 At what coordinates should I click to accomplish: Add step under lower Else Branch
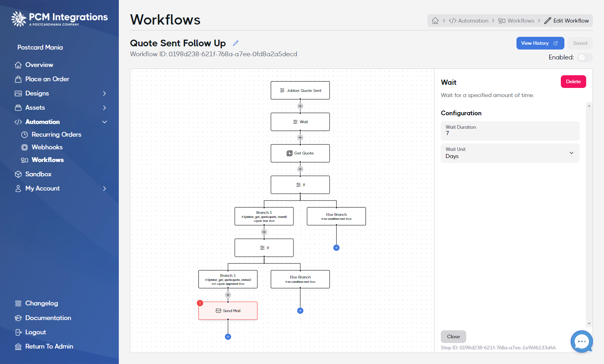(x=300, y=311)
